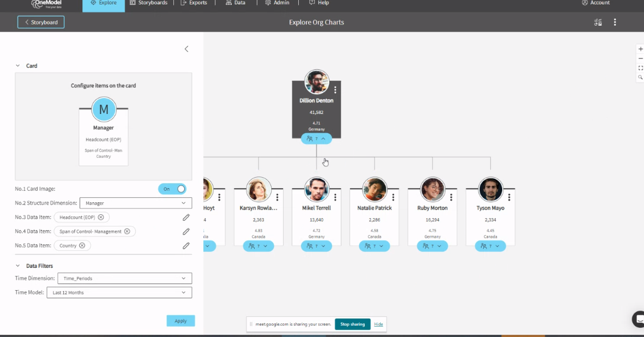Open the options menu on Natalie Patrick card
The image size is (644, 337).
393,197
